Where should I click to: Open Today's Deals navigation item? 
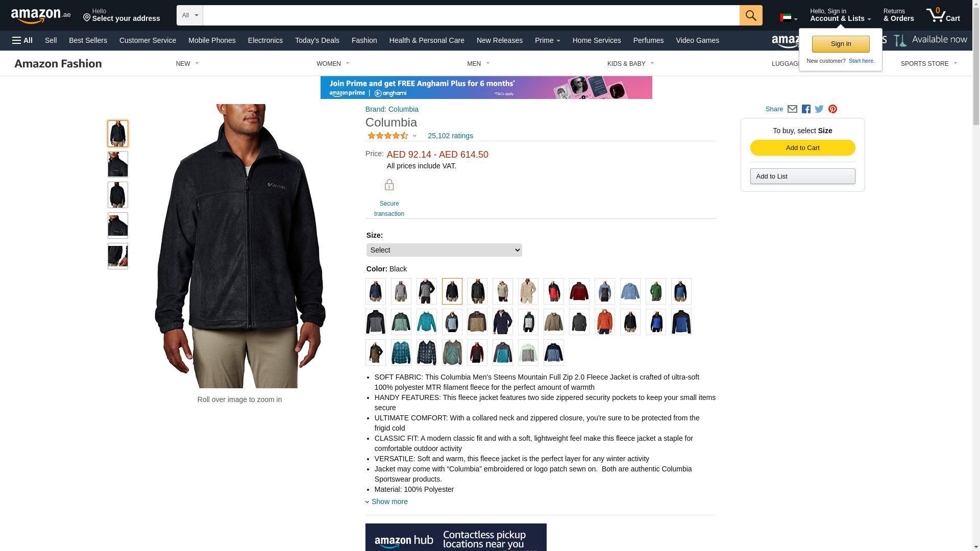pyautogui.click(x=317, y=40)
